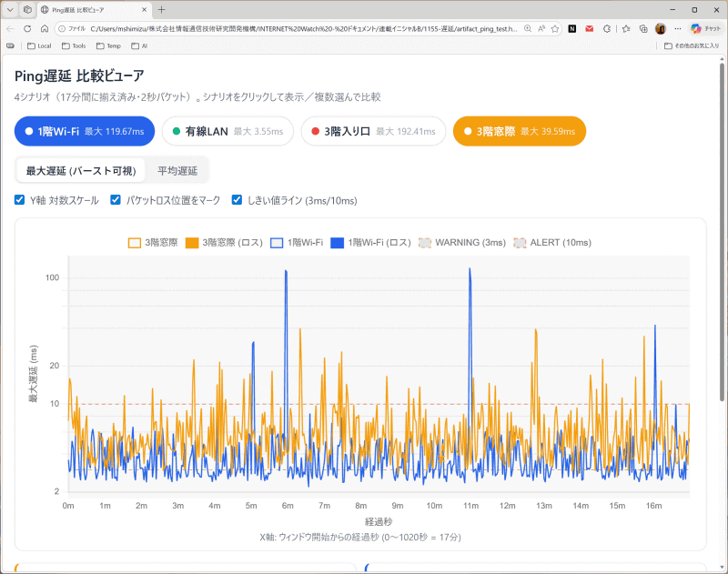Uncheck しきい値ライン checkbox
The height and width of the screenshot is (574, 728).
(237, 200)
